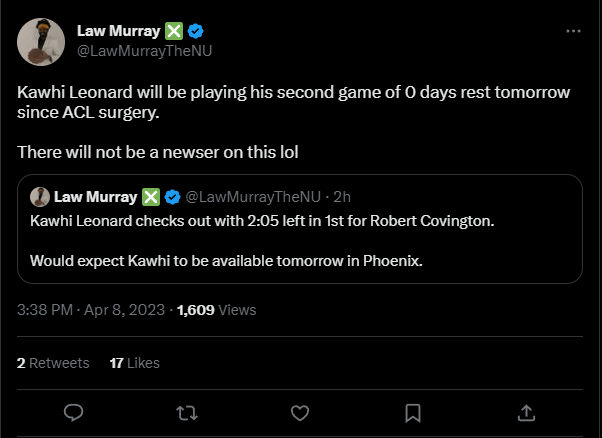The height and width of the screenshot is (438, 602).
Task: Open the share tweet icon
Action: click(x=526, y=412)
